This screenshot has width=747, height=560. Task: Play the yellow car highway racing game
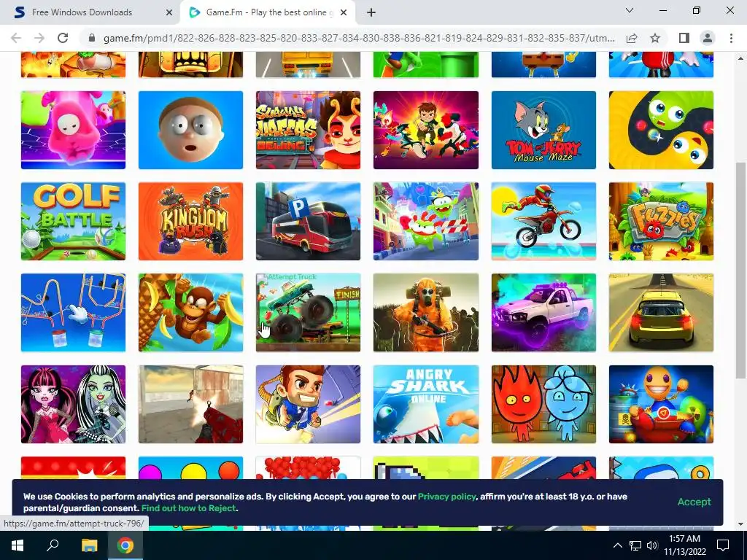click(x=661, y=312)
